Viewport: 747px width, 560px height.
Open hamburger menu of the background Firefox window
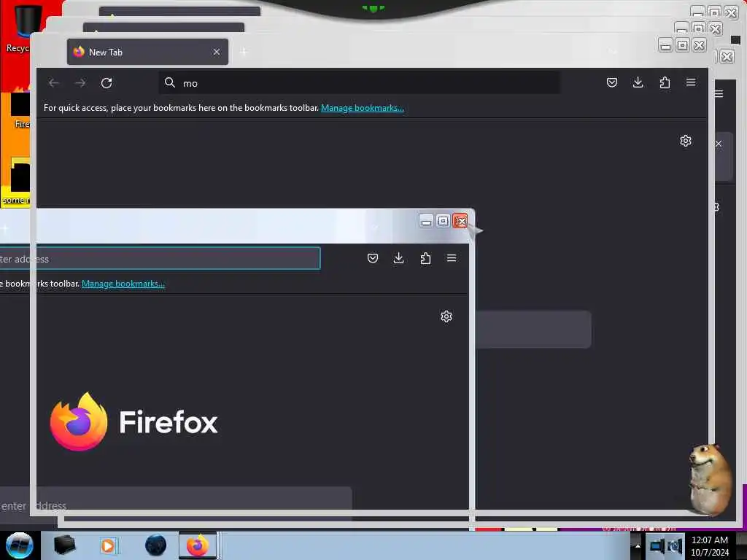coord(719,94)
